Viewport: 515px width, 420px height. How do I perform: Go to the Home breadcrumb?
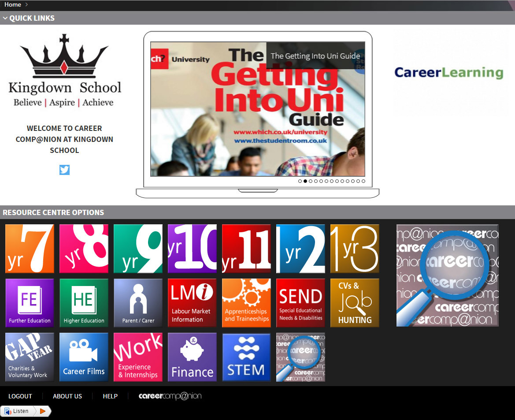coord(12,4)
